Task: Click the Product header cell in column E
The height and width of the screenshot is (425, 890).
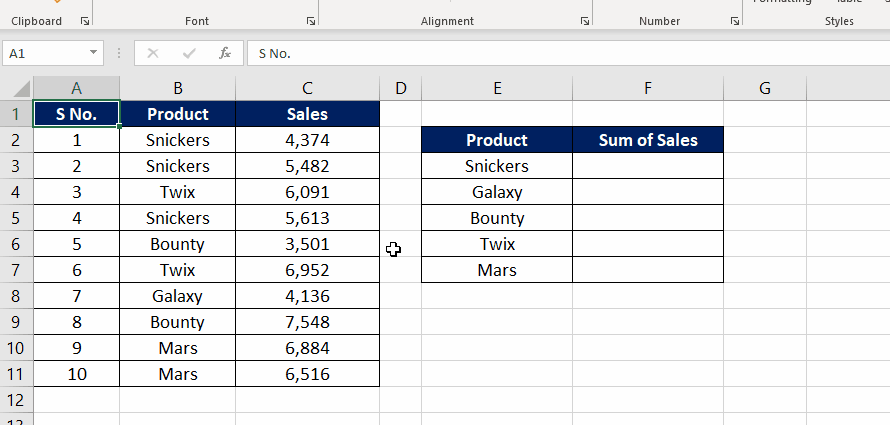Action: pos(497,140)
